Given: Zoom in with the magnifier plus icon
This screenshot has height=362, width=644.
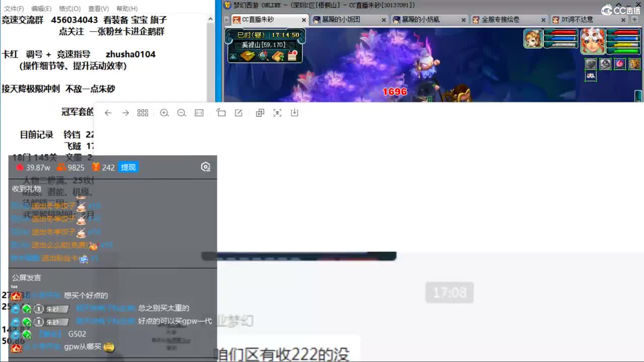Looking at the screenshot, I should coord(164,113).
